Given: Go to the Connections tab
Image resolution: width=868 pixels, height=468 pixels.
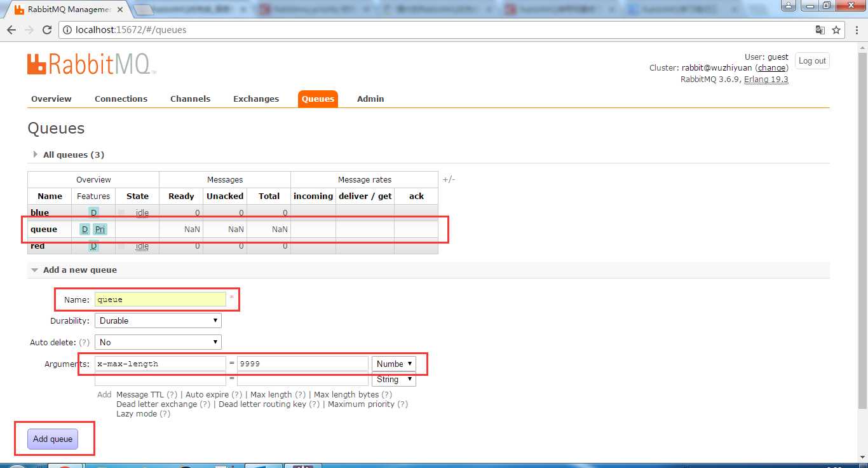Looking at the screenshot, I should click(x=121, y=99).
